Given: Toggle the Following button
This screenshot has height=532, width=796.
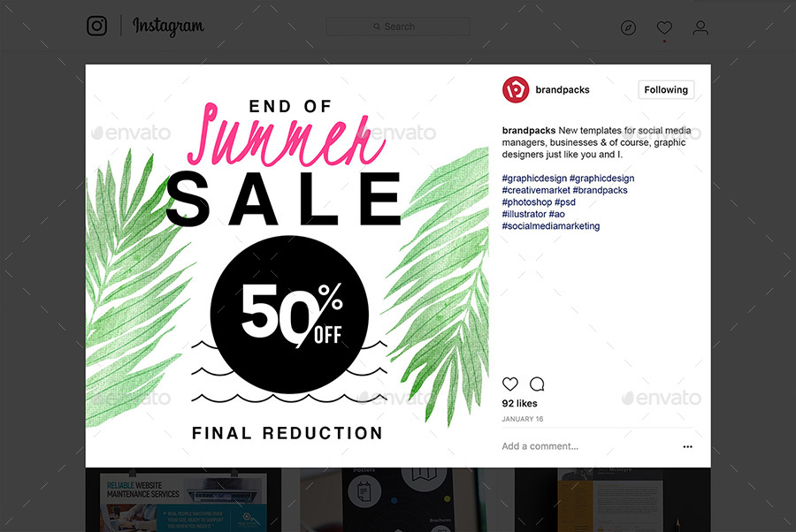Looking at the screenshot, I should pyautogui.click(x=666, y=90).
